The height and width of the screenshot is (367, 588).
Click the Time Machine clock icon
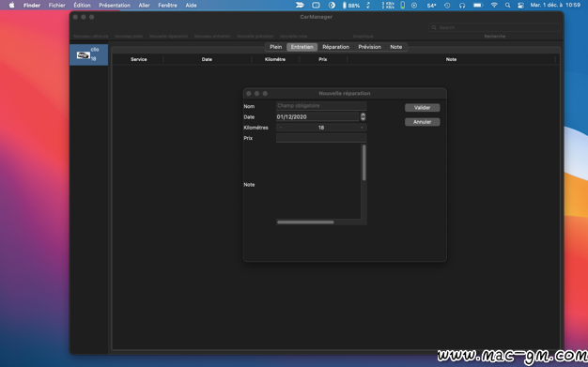point(447,6)
